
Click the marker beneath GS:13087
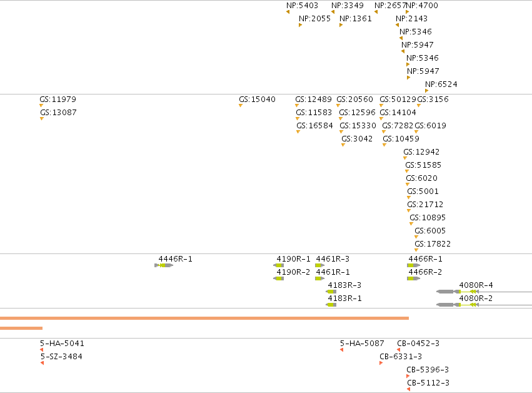pos(42,118)
